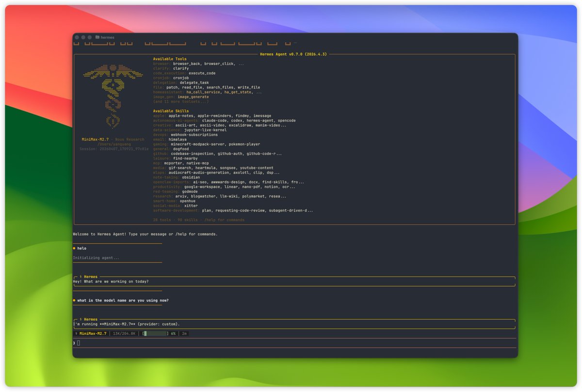
Task: Click the "28 tools · 90 skills" summary line
Action: point(199,220)
